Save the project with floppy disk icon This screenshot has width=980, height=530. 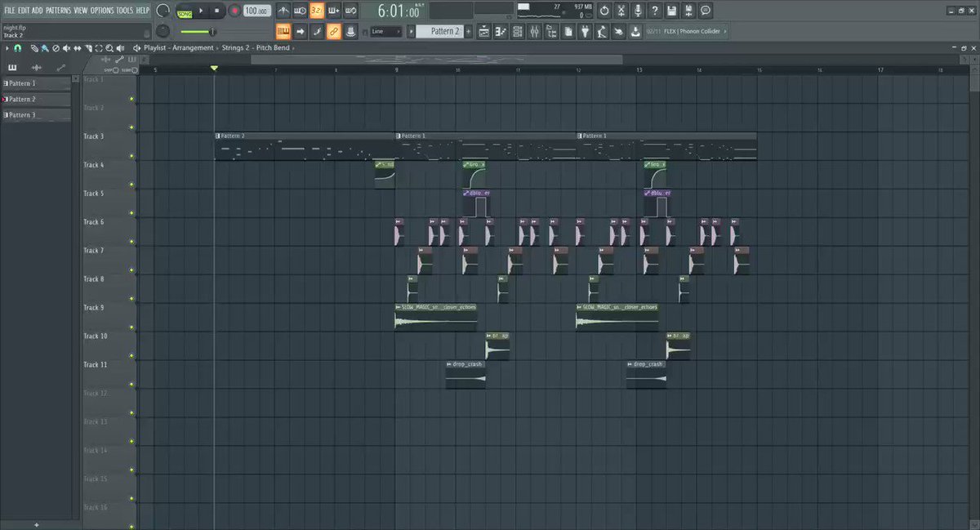click(671, 11)
